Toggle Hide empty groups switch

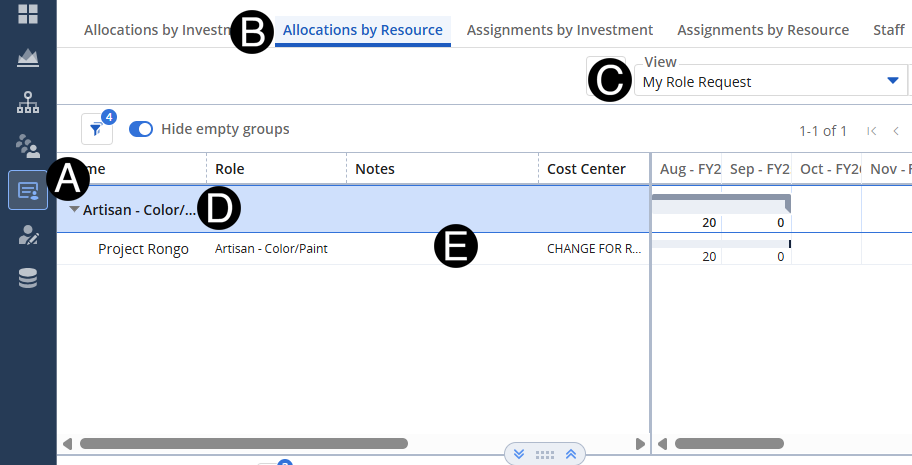tap(141, 129)
